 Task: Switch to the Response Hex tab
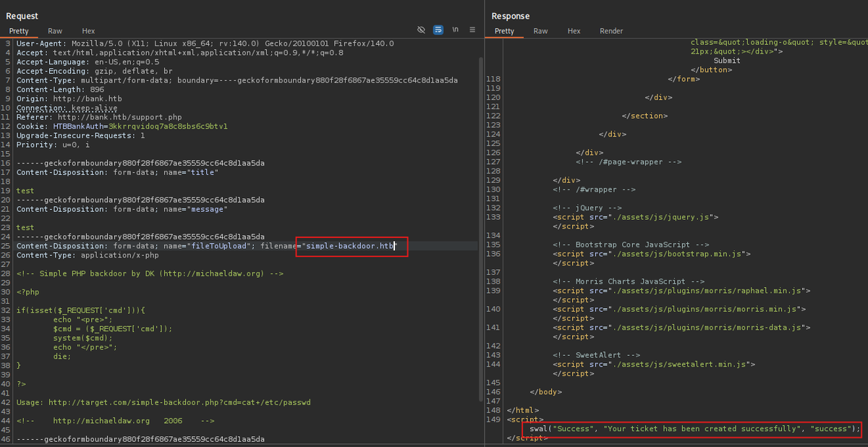point(574,31)
